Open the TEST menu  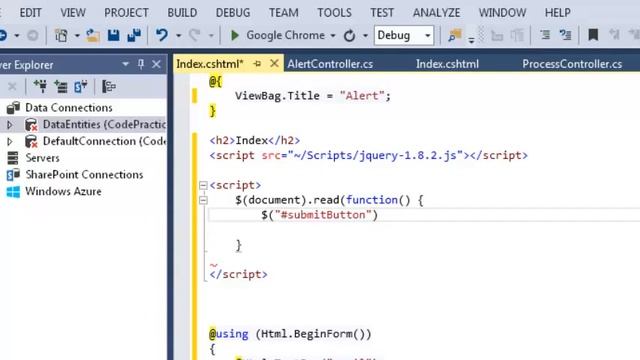pyautogui.click(x=382, y=13)
